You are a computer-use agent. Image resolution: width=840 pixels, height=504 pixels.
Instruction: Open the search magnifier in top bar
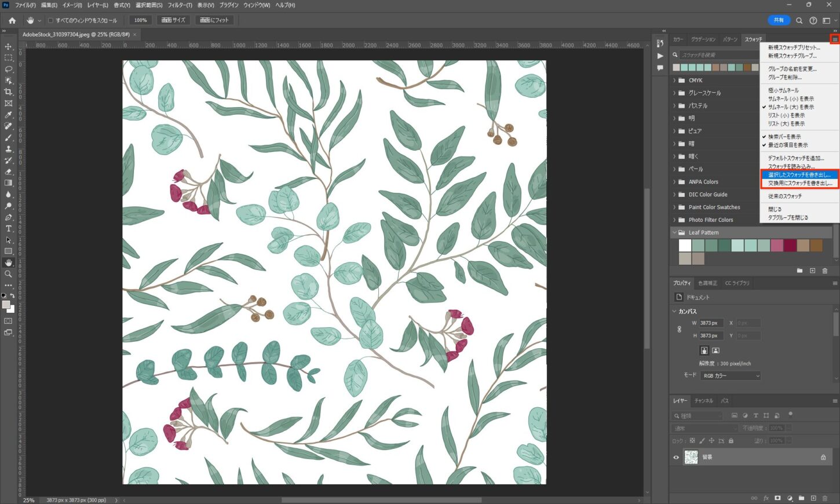(799, 20)
